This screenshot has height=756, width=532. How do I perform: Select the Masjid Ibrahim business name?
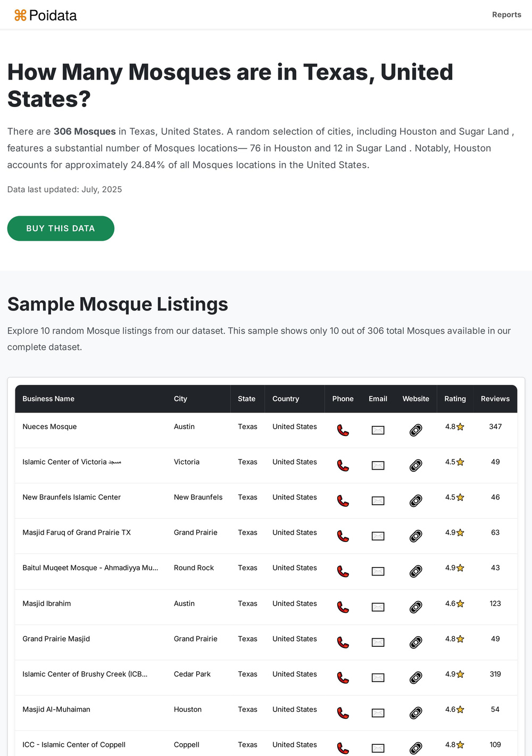[47, 603]
